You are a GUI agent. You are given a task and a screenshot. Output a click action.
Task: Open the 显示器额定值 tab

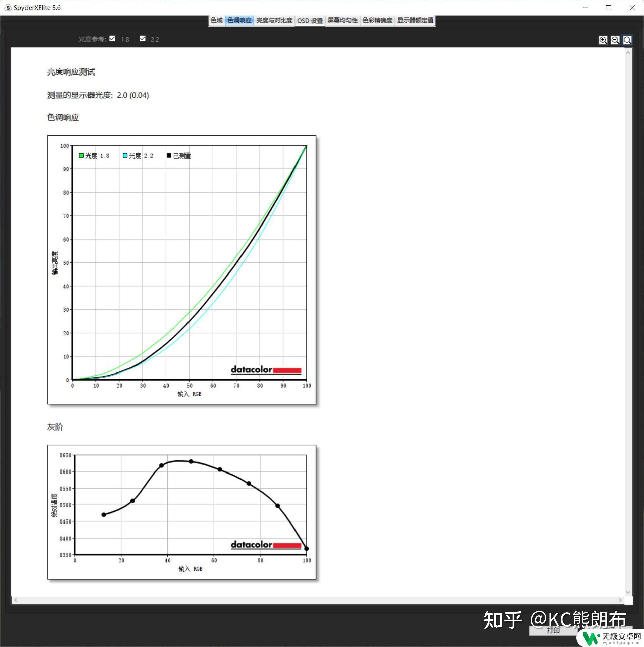click(415, 20)
